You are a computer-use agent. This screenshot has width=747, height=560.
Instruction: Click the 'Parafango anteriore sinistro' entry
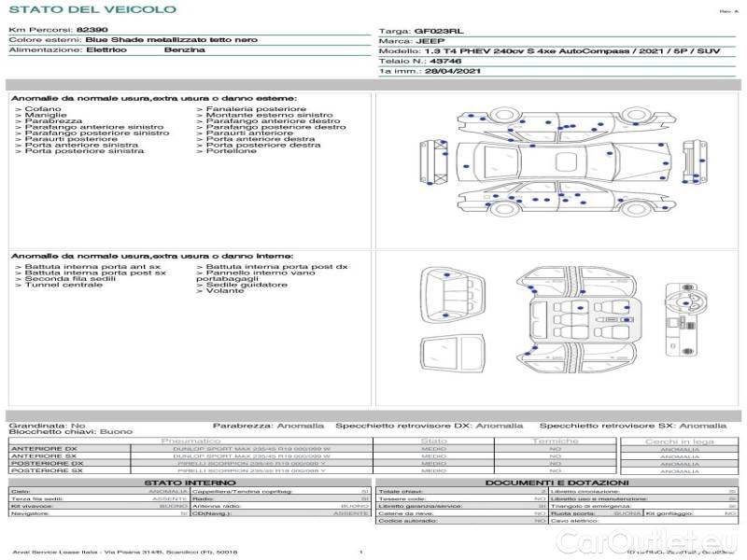[x=94, y=127]
